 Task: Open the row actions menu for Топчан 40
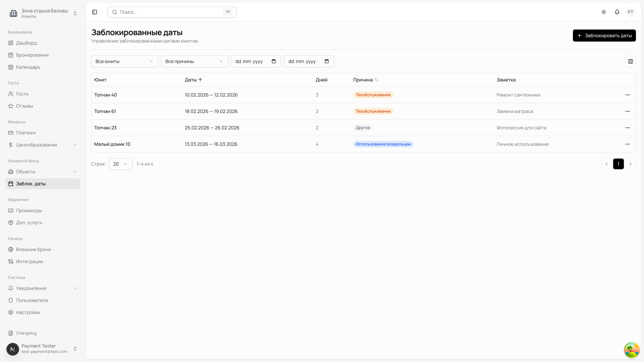pos(627,95)
